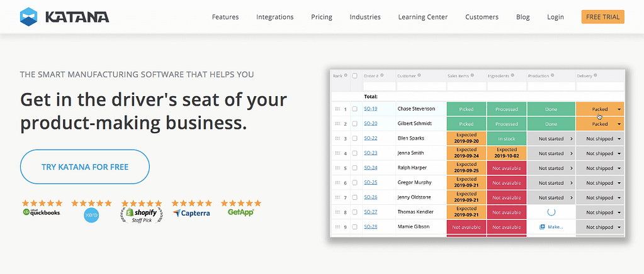Tick the checkbox for order SO-22
644x274 pixels.
(355, 139)
